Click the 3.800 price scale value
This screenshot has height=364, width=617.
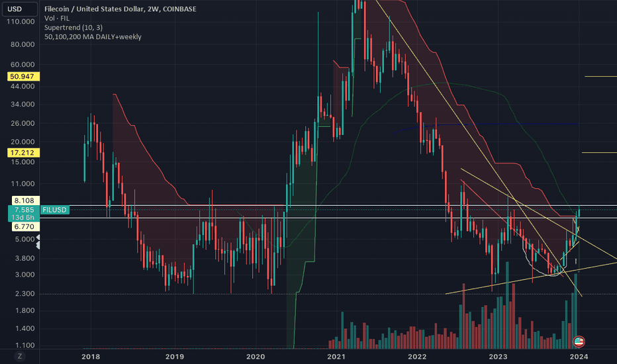pos(24,258)
